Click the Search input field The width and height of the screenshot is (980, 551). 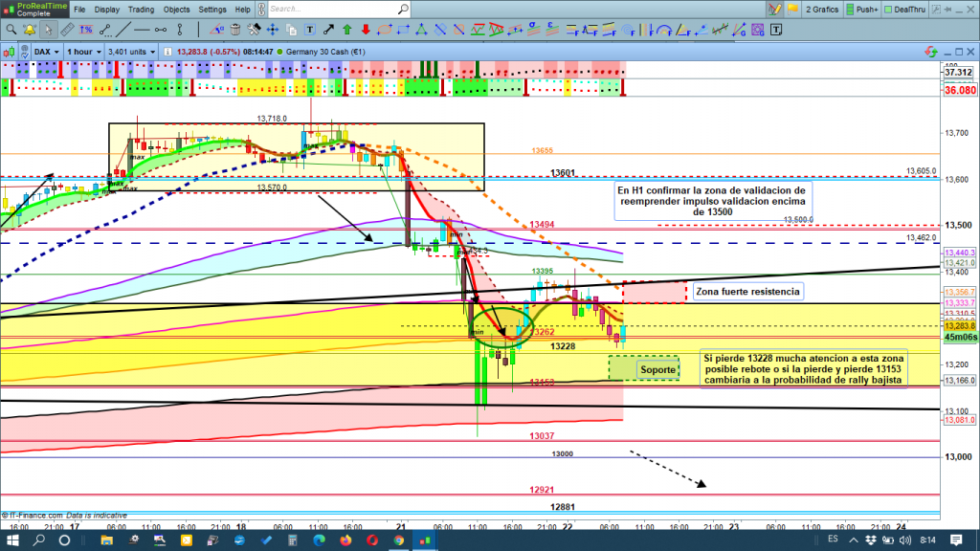(x=335, y=10)
